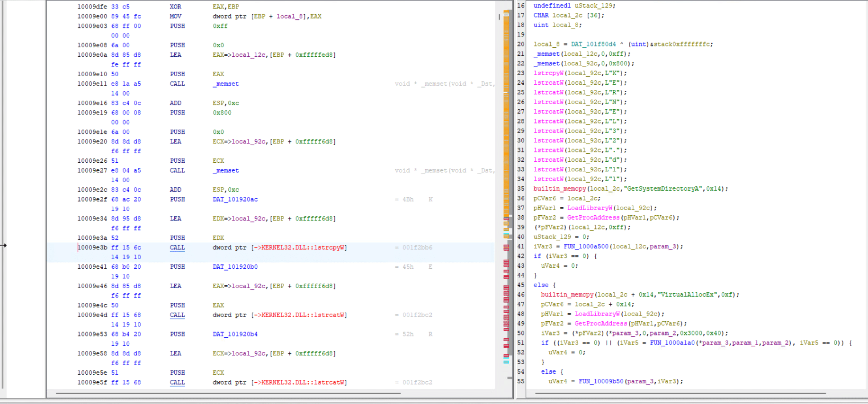Screen dimensions: 868x404
Task: Click uStack_129 declaration on decompiler line 16
Action: click(x=594, y=6)
